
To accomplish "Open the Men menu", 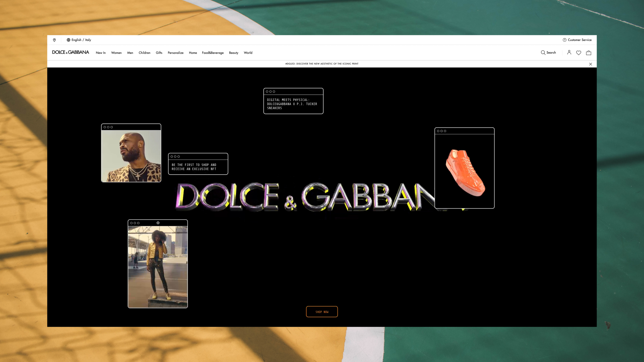I will pyautogui.click(x=130, y=53).
